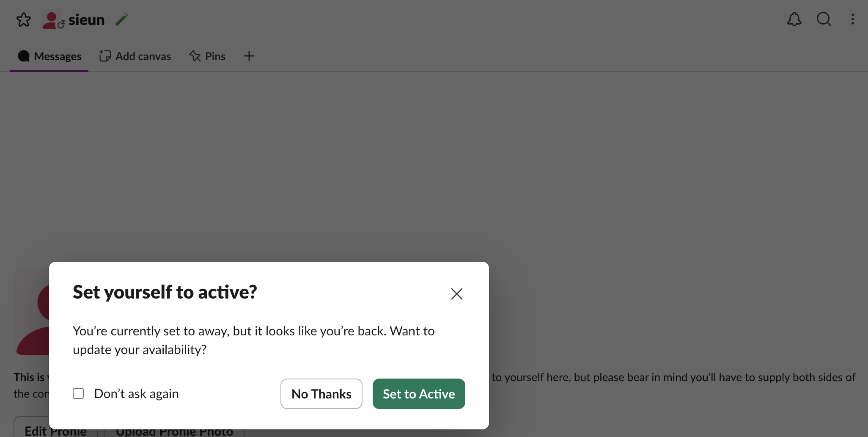The image size is (868, 437).
Task: Open the three-dot more options menu
Action: click(x=853, y=19)
